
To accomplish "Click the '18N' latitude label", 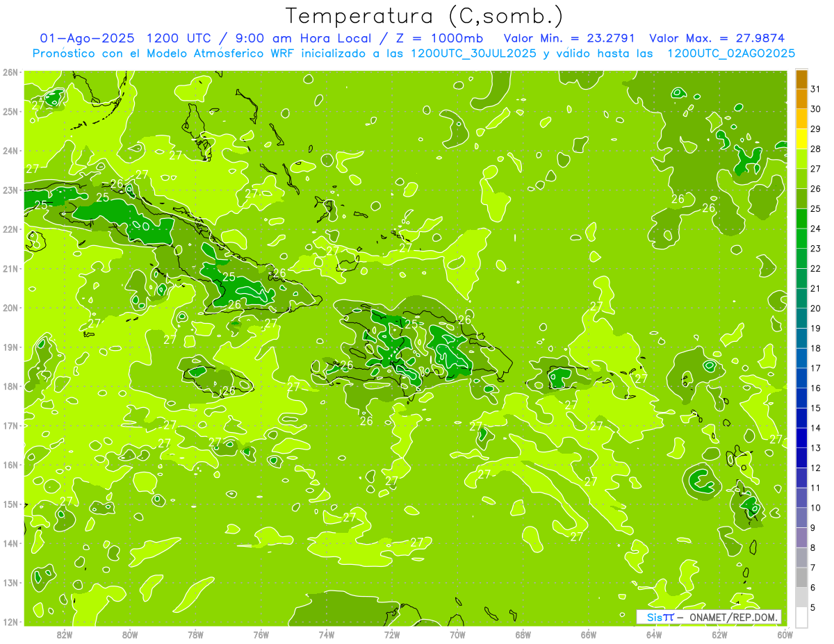I will pos(10,386).
